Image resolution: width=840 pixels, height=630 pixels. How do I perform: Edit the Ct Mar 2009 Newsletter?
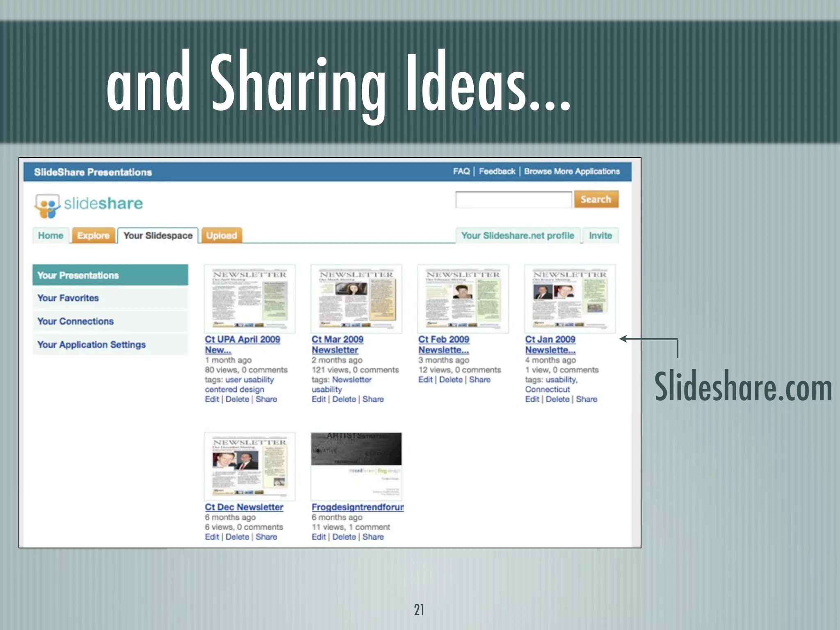click(319, 399)
